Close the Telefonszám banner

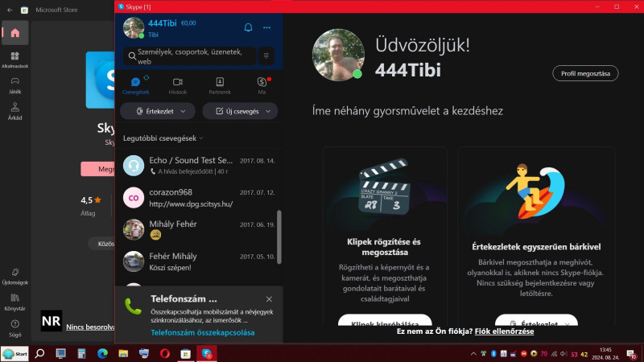pos(269,299)
